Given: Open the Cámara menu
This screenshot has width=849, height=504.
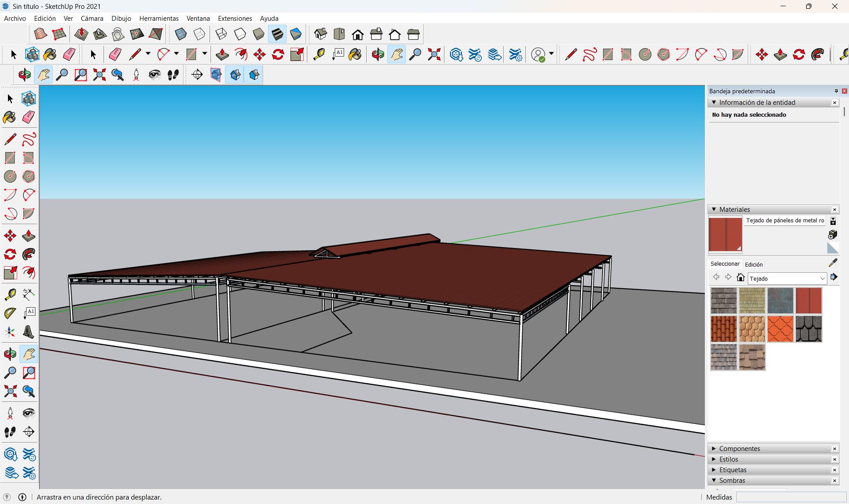Looking at the screenshot, I should click(92, 18).
